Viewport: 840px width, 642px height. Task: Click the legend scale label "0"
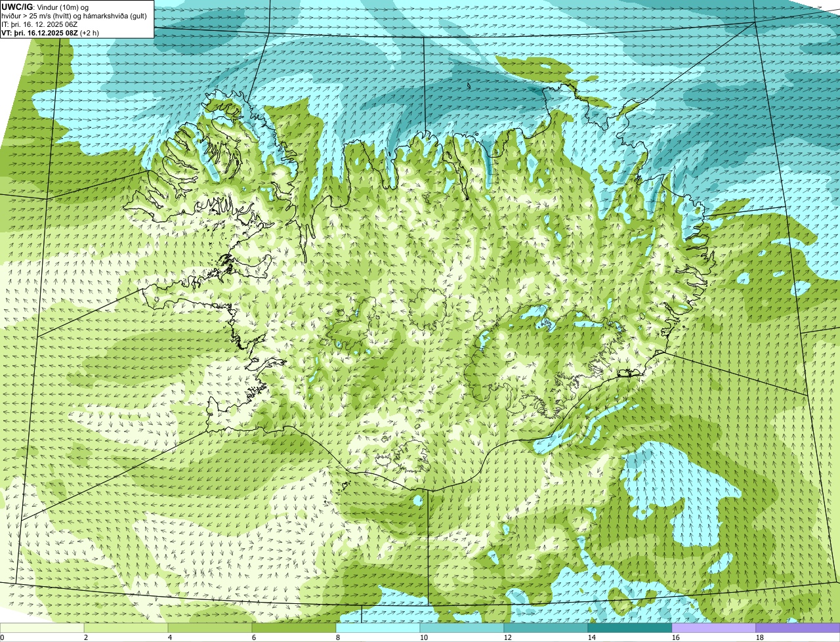pos(2,637)
